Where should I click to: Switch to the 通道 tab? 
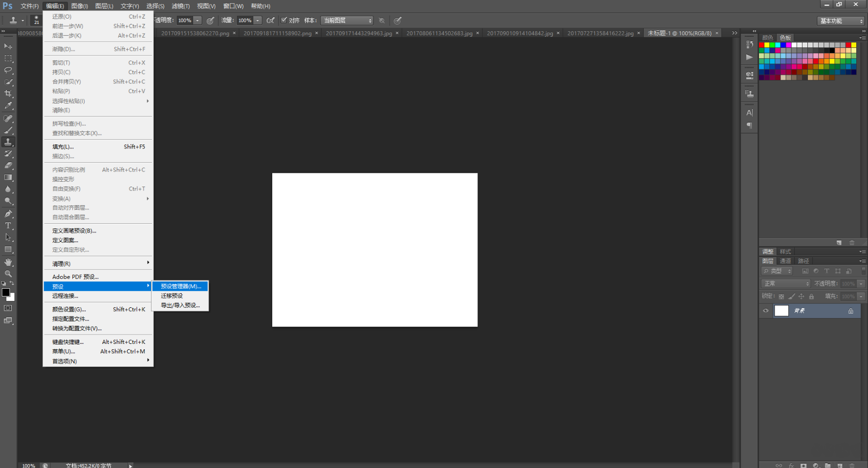click(785, 261)
